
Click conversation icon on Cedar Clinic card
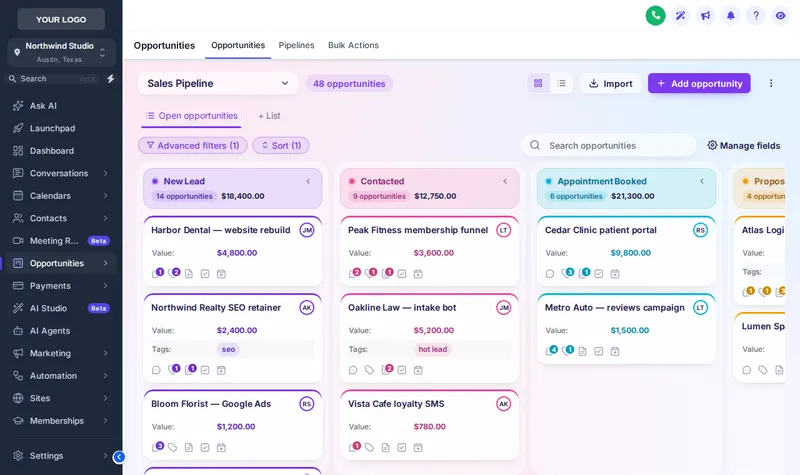pos(550,274)
